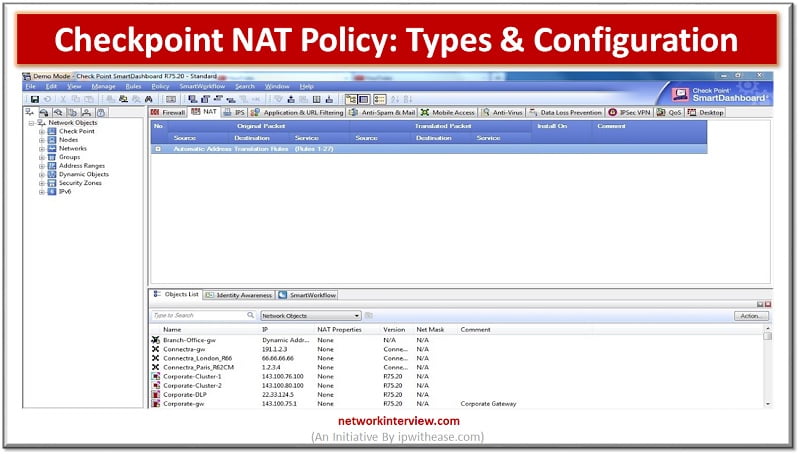
Task: Expand the Nodes tree node
Action: pyautogui.click(x=42, y=140)
